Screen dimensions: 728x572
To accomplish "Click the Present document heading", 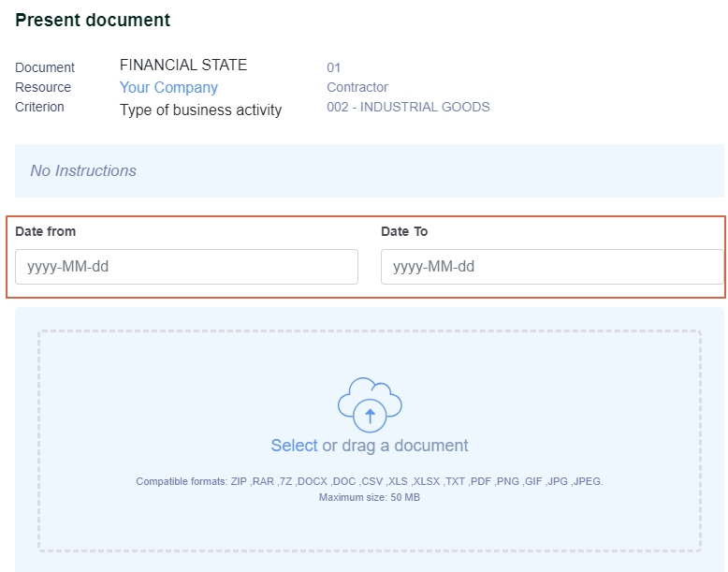I will 93,20.
